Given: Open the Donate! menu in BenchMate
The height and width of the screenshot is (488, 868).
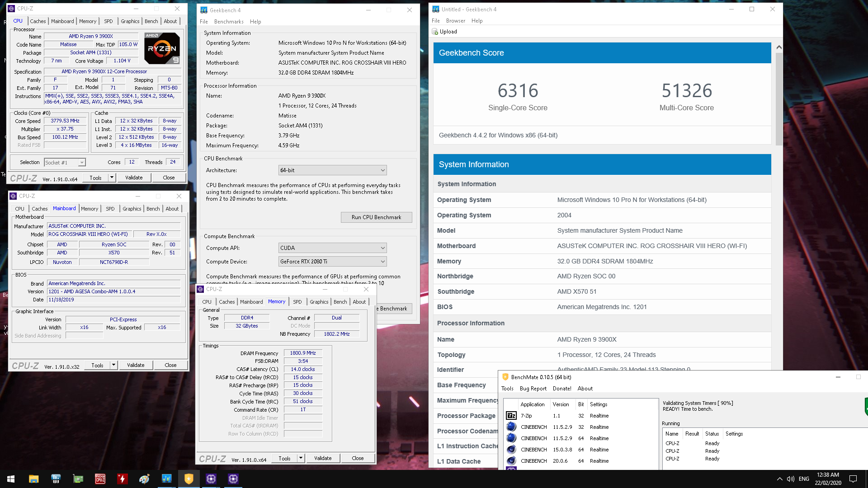Looking at the screenshot, I should click(x=562, y=389).
